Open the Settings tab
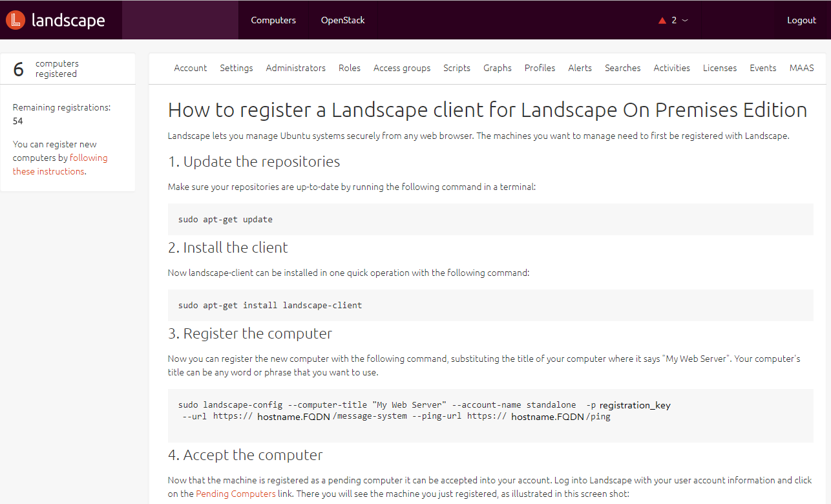831x504 pixels. [236, 68]
